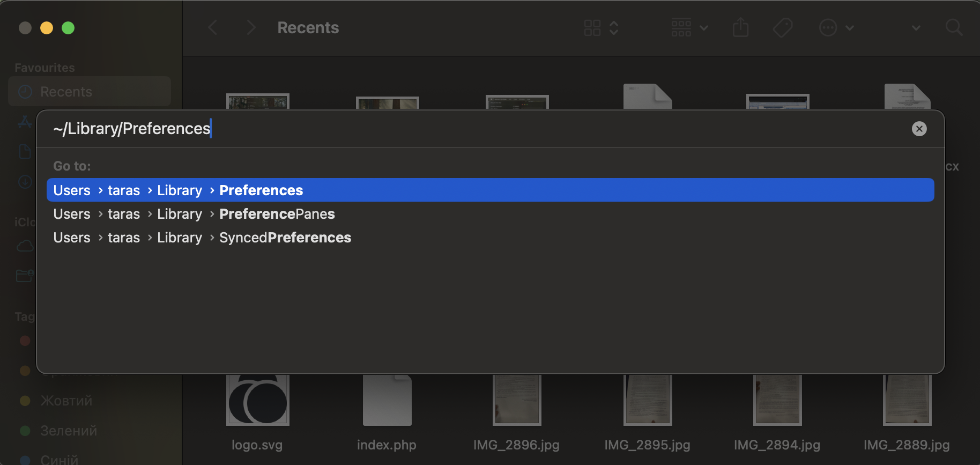Open the far-right toolbar chevron dropdown

click(x=916, y=28)
